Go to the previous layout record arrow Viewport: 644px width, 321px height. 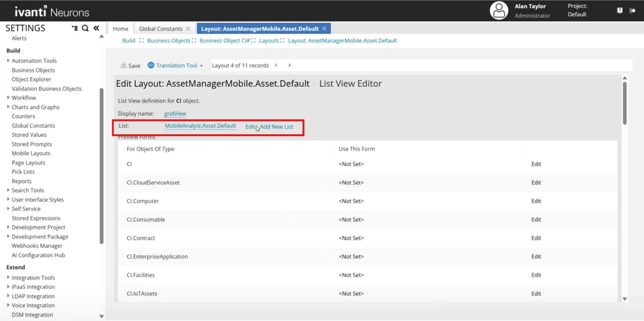pyautogui.click(x=276, y=65)
